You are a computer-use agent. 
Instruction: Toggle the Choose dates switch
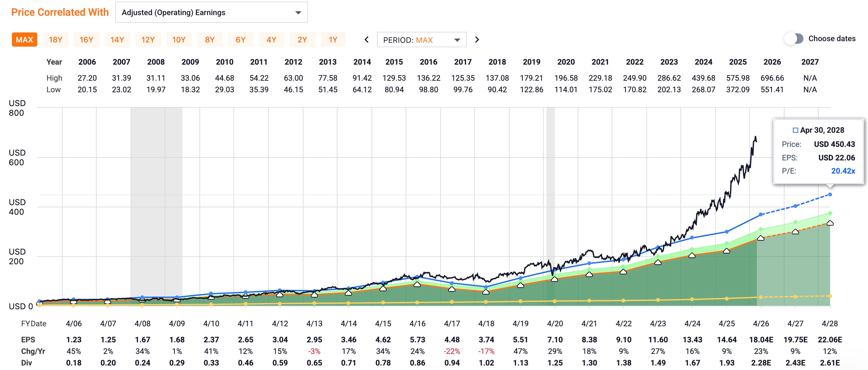(794, 39)
